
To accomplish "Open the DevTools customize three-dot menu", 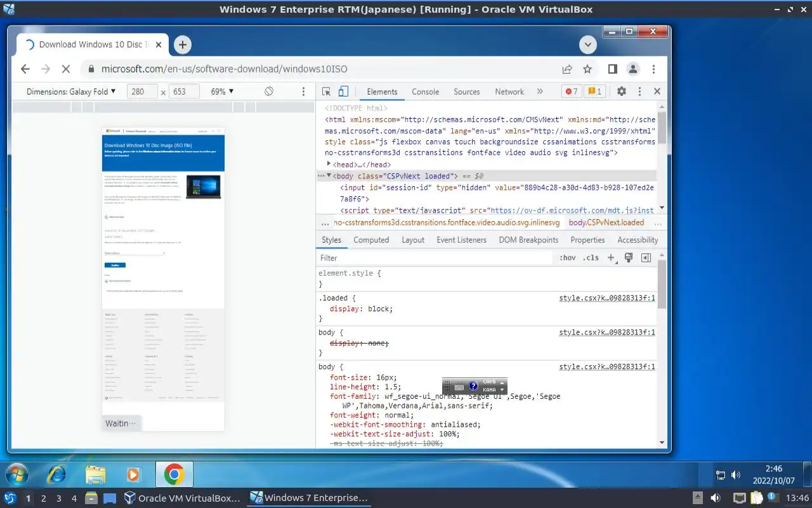I will [x=639, y=91].
